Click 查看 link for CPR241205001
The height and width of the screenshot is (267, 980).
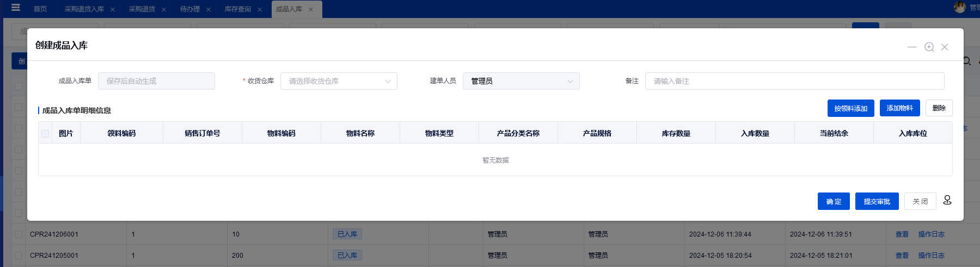(902, 256)
